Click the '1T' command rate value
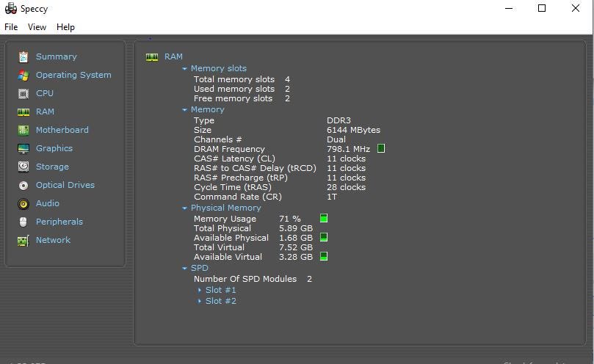 [x=332, y=197]
